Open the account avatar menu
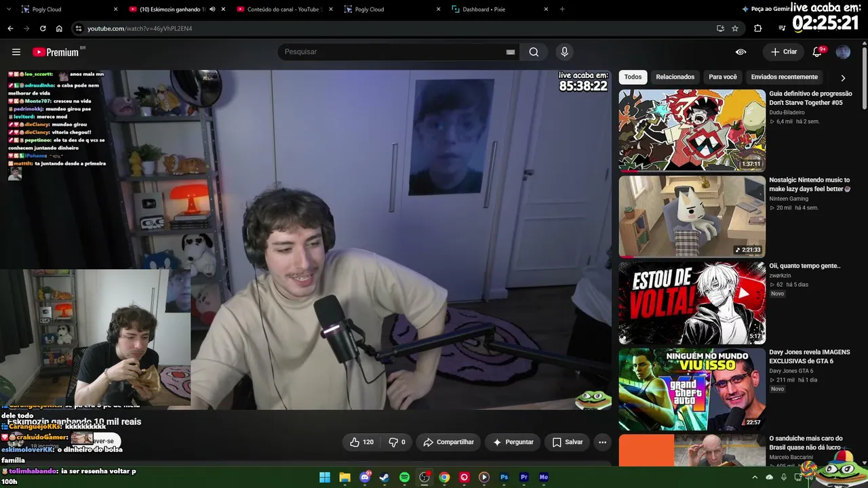The height and width of the screenshot is (488, 868). (x=843, y=52)
